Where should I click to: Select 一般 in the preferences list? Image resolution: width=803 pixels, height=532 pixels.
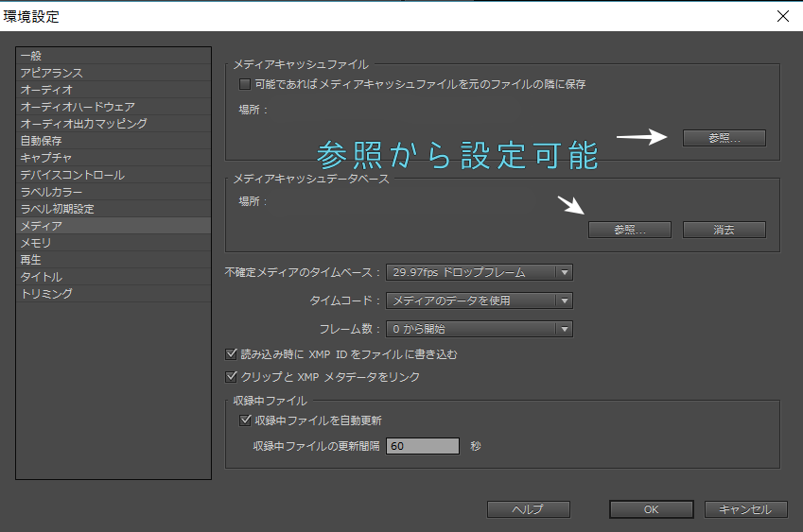[x=31, y=56]
